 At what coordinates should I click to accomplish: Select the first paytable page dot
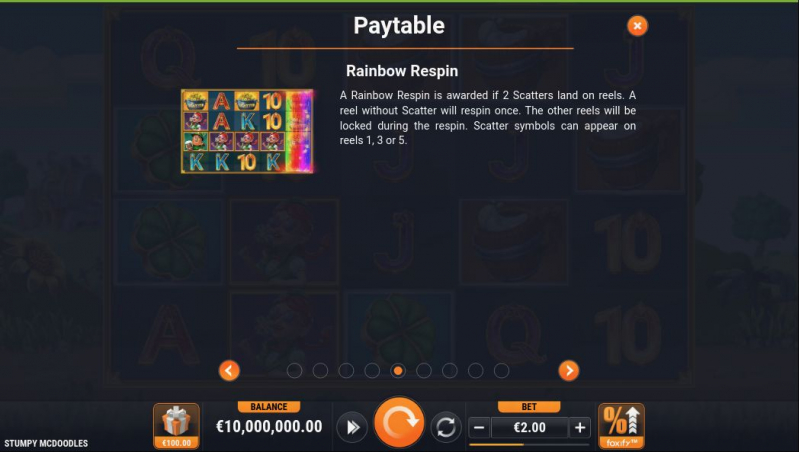[295, 370]
